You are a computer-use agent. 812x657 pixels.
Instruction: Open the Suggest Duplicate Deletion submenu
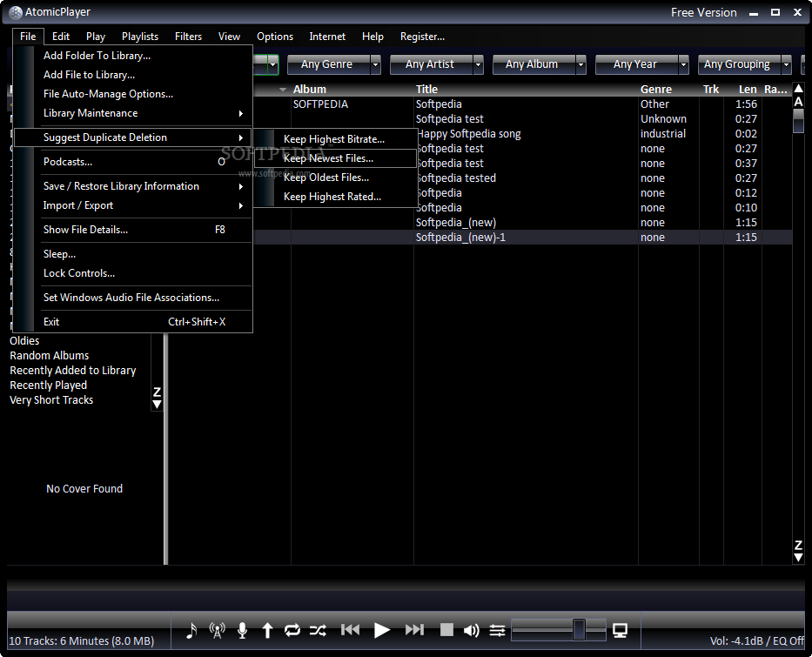coord(132,137)
